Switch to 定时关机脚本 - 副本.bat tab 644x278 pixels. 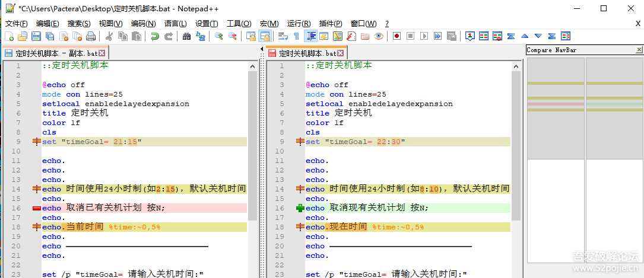(x=55, y=53)
